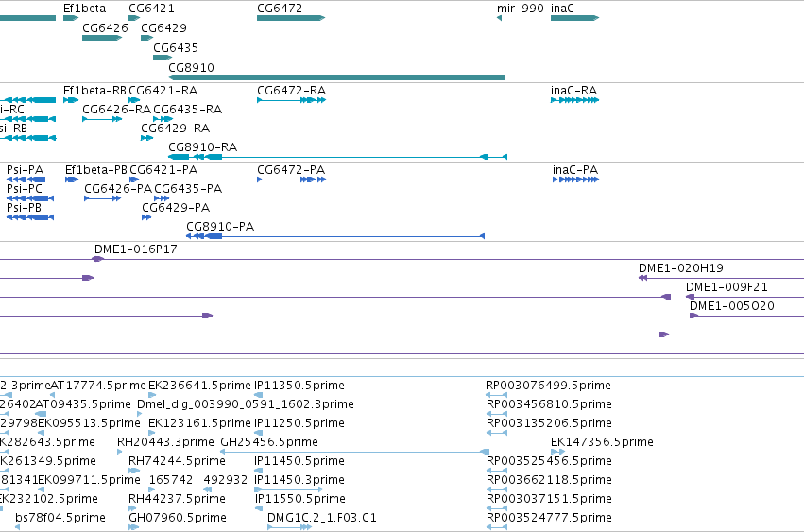Select the CG6435 gene label
Screen dimensions: 804x532
click(176, 47)
